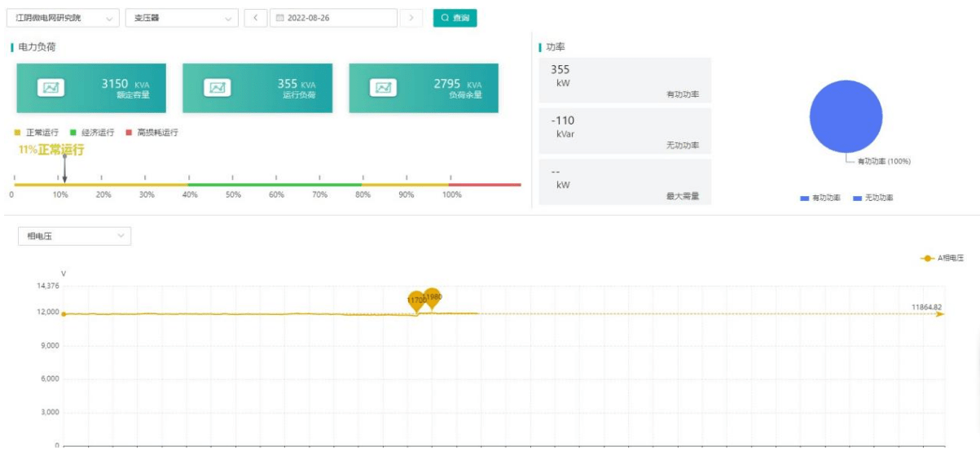Click the chart icon on 运行负荷 card
Screen dimensions: 980x450
click(218, 88)
